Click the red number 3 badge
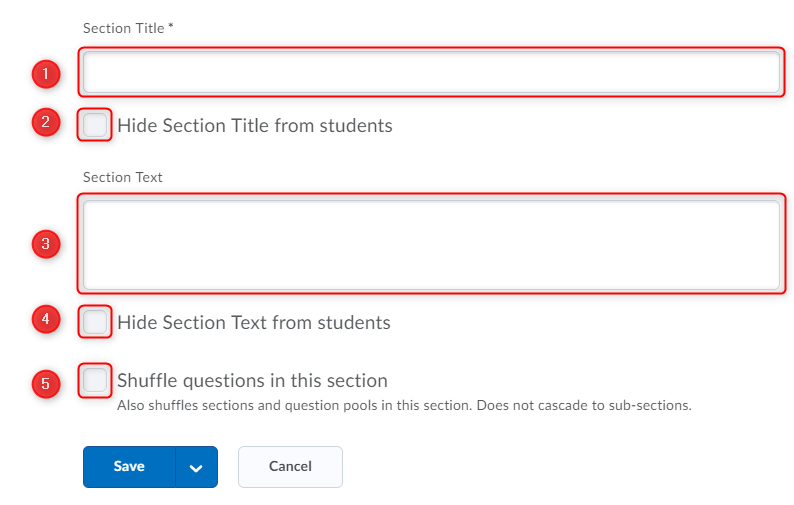 (x=46, y=243)
